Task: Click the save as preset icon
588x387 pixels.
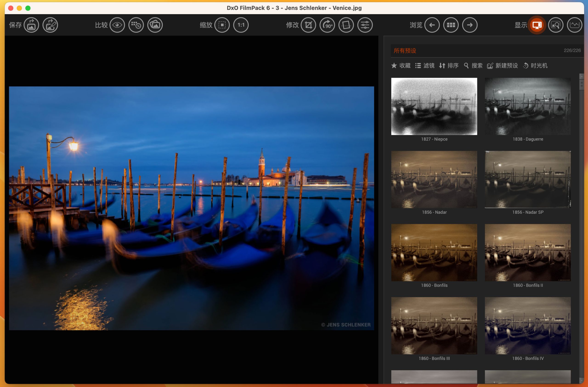Action: pyautogui.click(x=50, y=25)
